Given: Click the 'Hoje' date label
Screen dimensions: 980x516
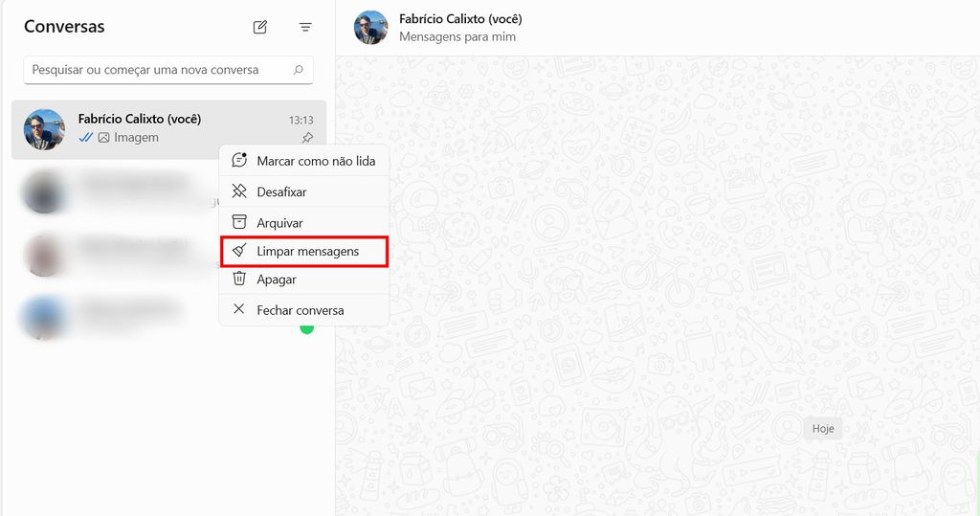Looking at the screenshot, I should 823,429.
